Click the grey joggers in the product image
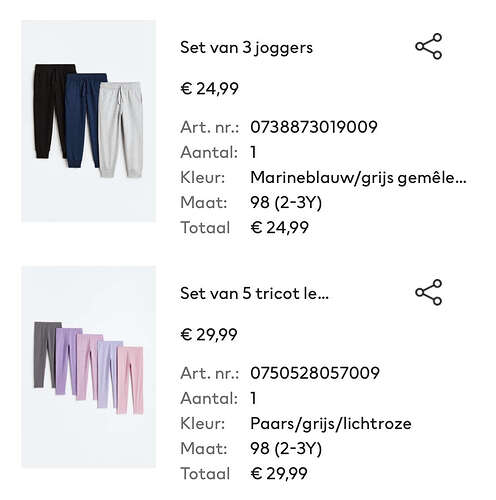The image size is (496, 500). click(x=121, y=130)
